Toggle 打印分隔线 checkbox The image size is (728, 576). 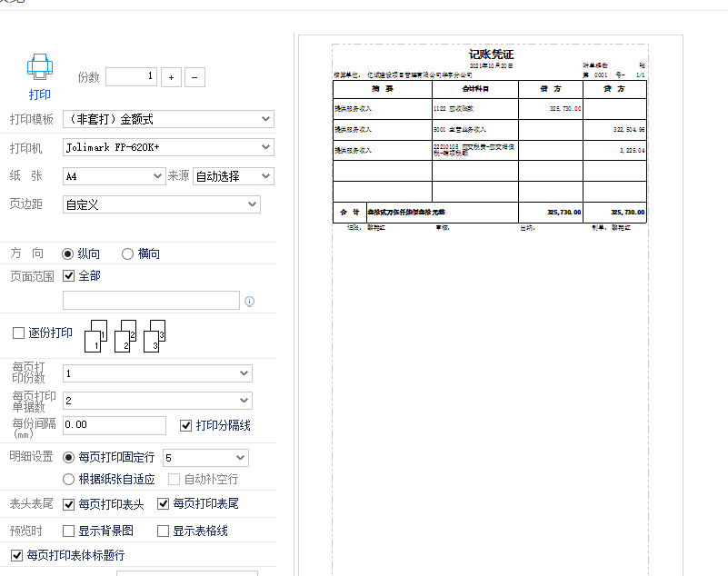tap(185, 425)
